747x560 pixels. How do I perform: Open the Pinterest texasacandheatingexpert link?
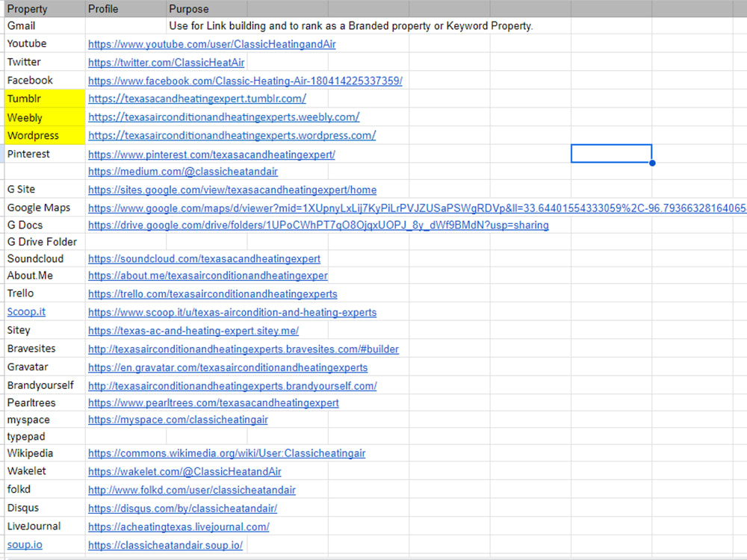tap(211, 155)
